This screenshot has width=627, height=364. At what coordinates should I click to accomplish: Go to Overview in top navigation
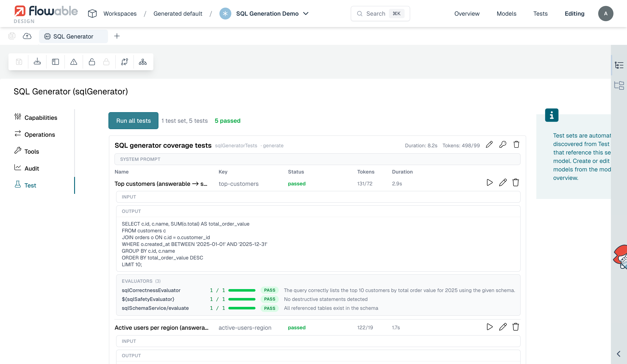467,13
